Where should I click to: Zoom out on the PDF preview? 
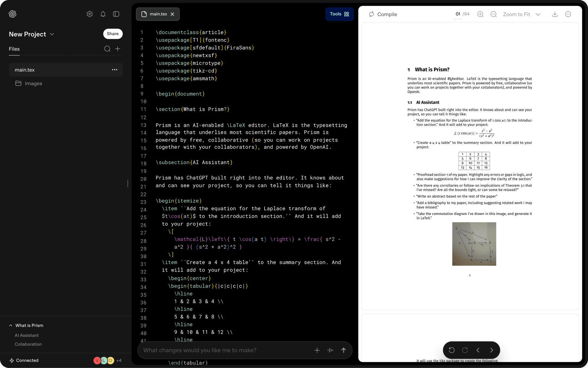click(493, 14)
